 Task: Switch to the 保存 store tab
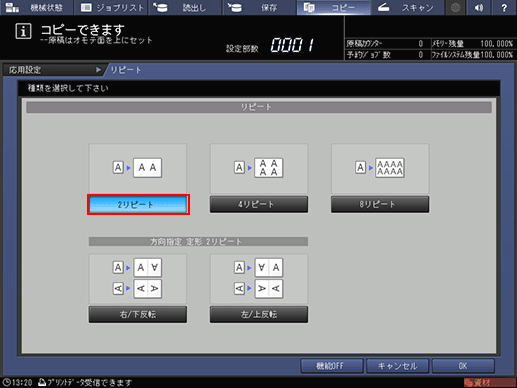[x=259, y=7]
